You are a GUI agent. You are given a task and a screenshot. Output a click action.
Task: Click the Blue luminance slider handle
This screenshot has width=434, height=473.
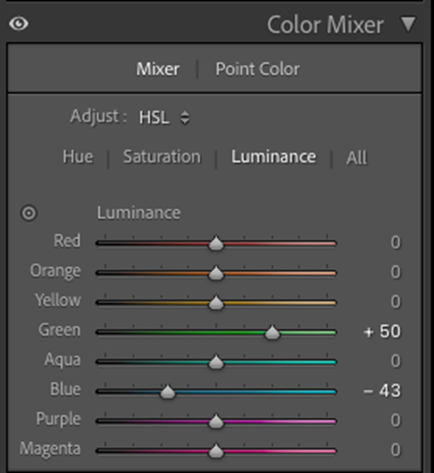(167, 392)
